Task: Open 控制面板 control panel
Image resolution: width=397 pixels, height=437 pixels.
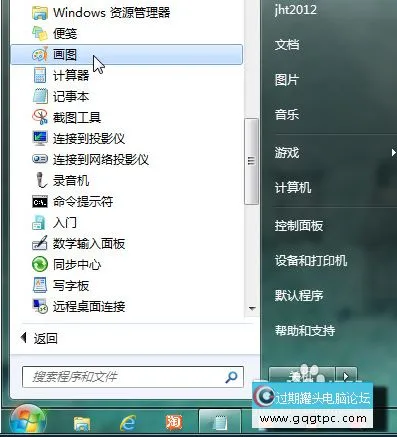Action: point(299,226)
